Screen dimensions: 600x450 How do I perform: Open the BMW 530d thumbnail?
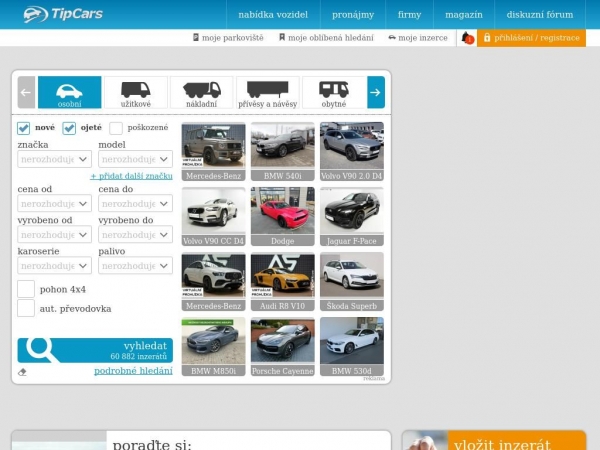[352, 347]
